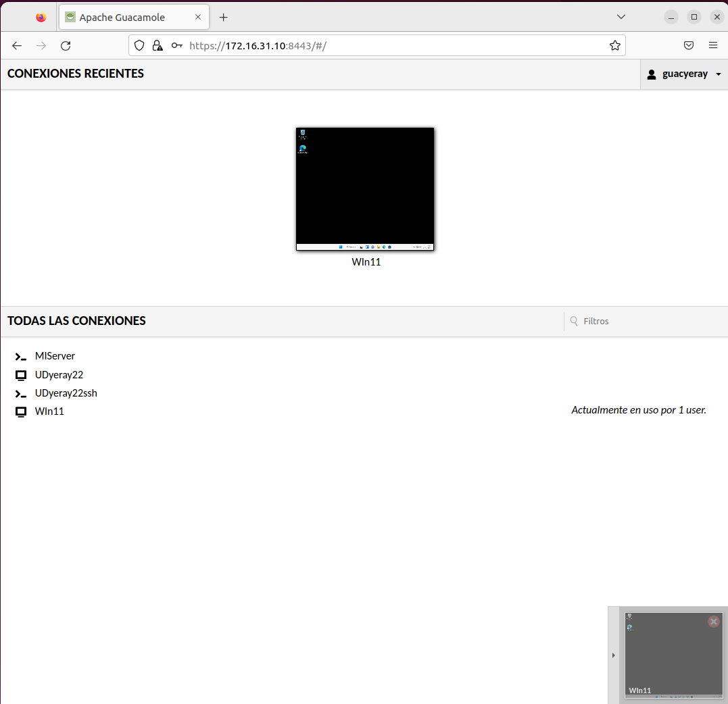
Task: Click the monitor icon beside UDyeray22
Action: pos(21,375)
